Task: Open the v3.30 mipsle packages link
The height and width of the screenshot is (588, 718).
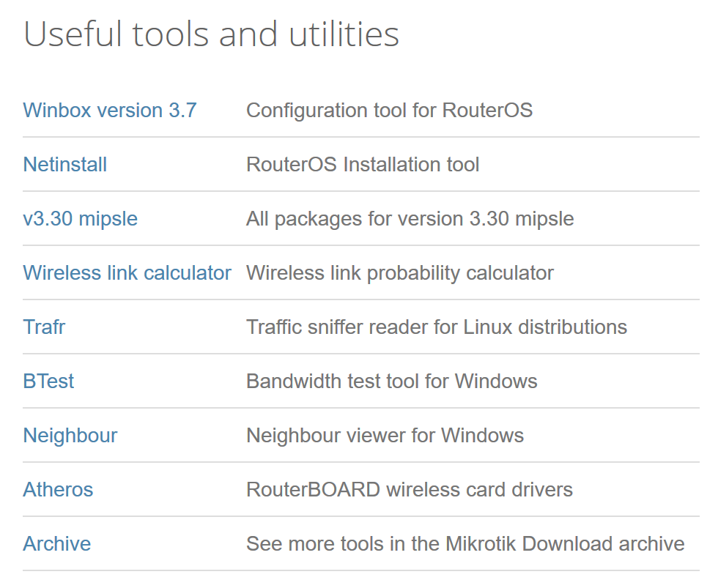Action: coord(80,219)
